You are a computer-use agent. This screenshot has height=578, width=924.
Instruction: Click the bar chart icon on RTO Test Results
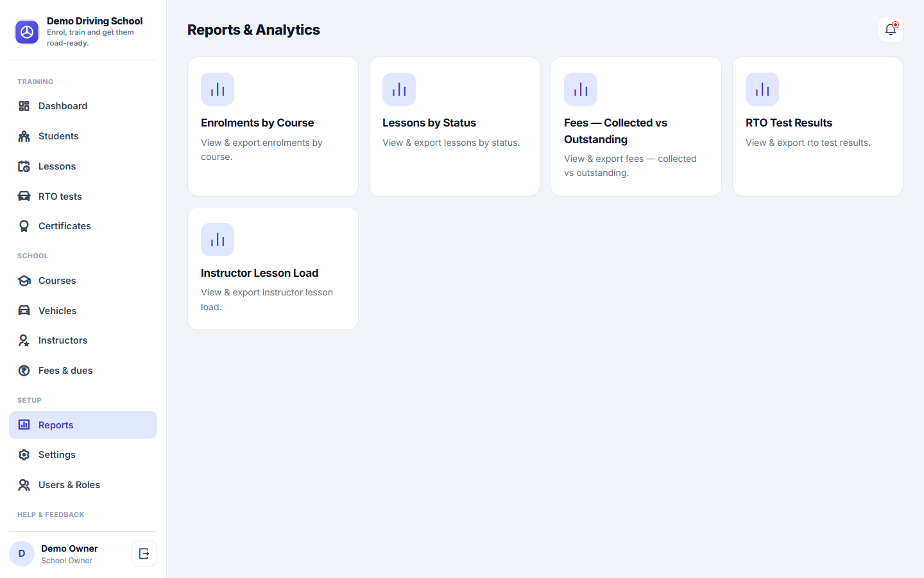762,89
